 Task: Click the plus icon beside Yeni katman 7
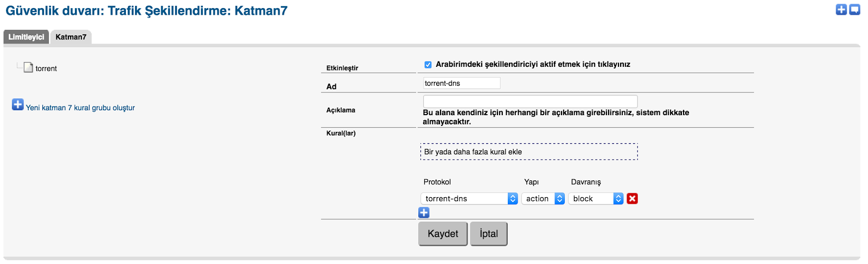(18, 104)
